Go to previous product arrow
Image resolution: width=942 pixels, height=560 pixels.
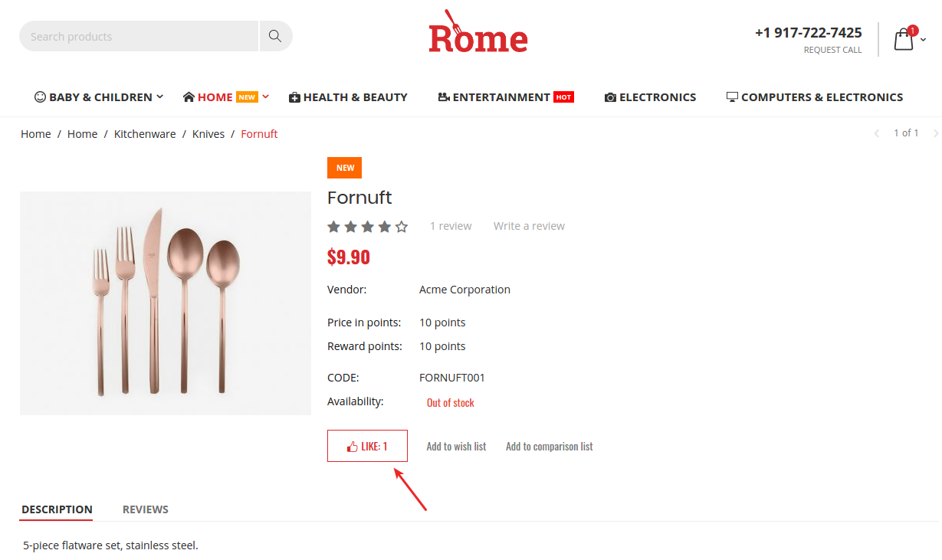(x=877, y=133)
